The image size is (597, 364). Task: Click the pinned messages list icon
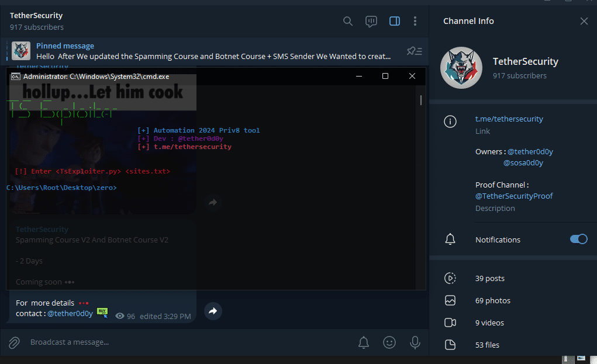pos(414,51)
